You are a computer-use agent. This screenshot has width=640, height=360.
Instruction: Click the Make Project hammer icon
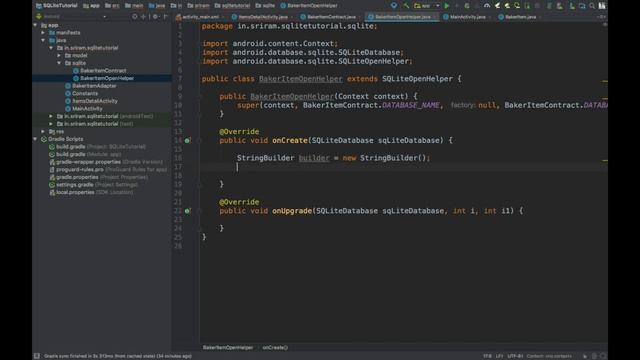coord(406,6)
